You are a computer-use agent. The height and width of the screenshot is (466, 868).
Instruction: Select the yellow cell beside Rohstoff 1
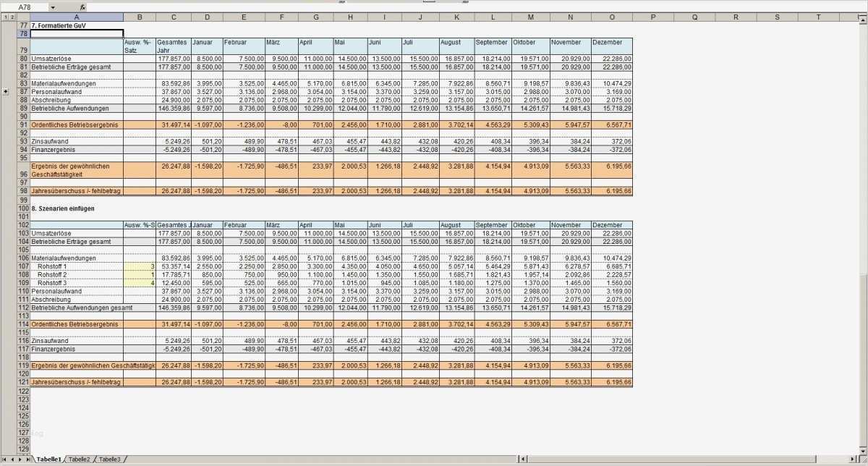coord(140,266)
